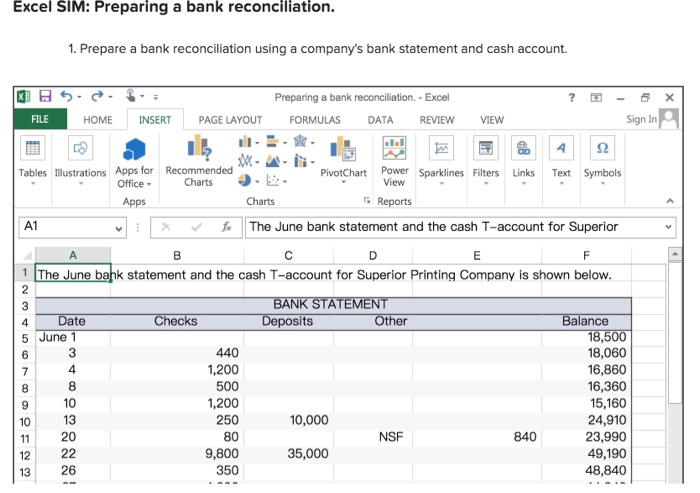Switch to the DATA tab

380,120
